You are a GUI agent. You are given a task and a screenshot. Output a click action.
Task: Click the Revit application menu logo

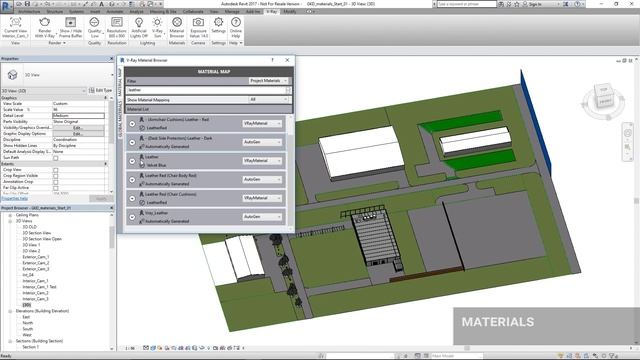click(x=6, y=7)
